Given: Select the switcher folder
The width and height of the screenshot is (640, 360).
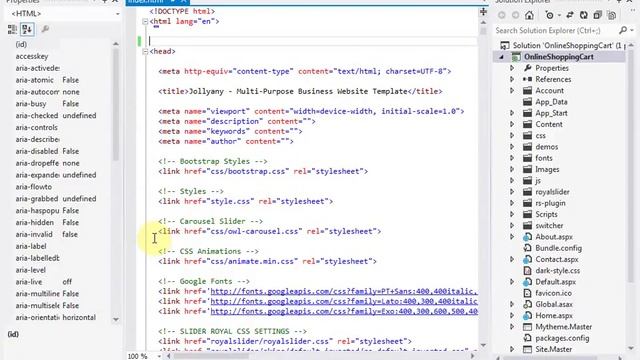Looking at the screenshot, I should click(549, 225).
